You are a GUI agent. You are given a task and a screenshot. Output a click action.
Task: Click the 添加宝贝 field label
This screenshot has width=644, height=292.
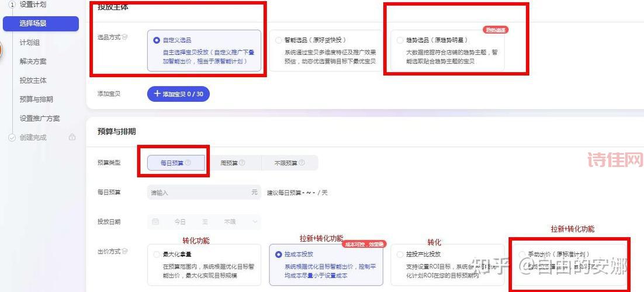(x=109, y=94)
